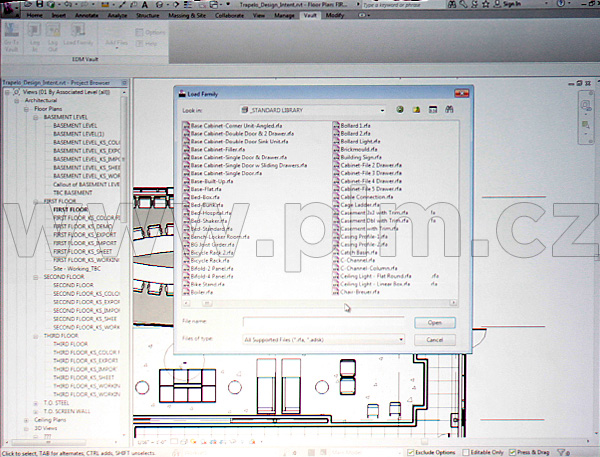Switch to the Massing & Site ribbon tab
The image size is (600, 457).
191,16
